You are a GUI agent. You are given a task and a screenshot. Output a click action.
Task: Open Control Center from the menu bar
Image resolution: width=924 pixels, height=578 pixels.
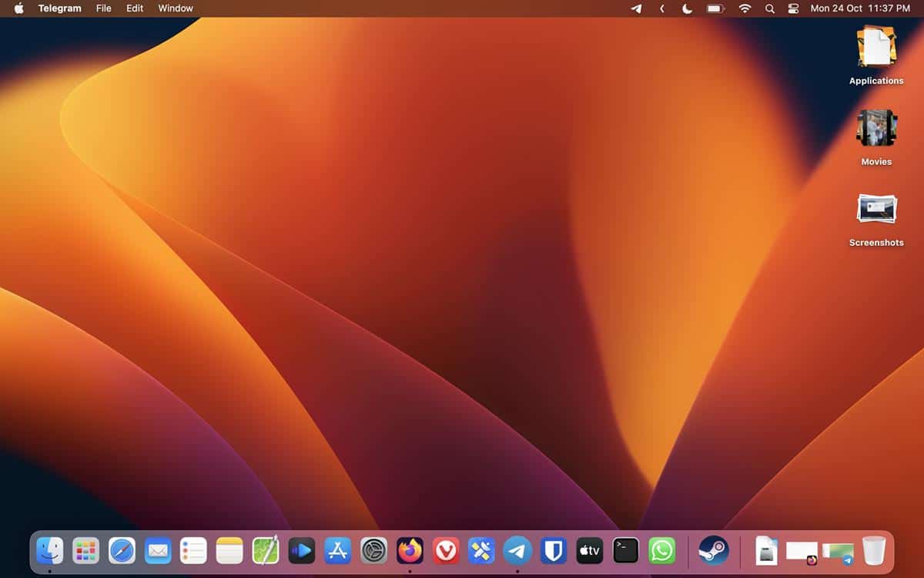click(x=793, y=8)
